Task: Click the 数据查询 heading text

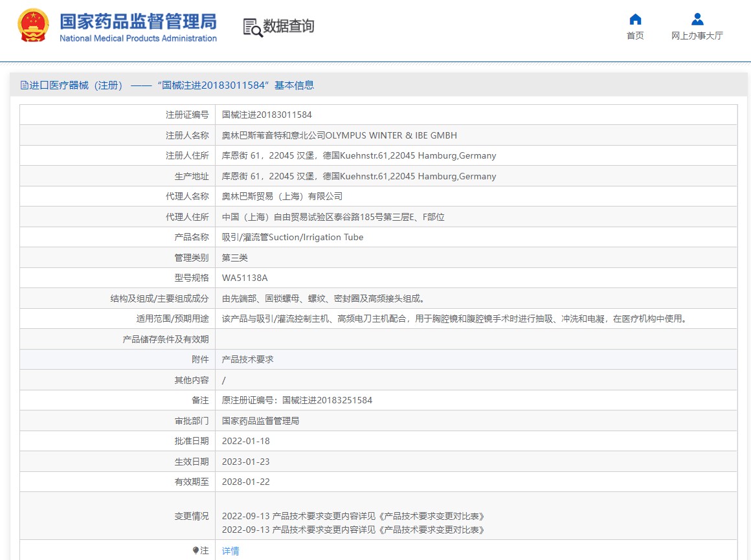Action: [x=289, y=26]
